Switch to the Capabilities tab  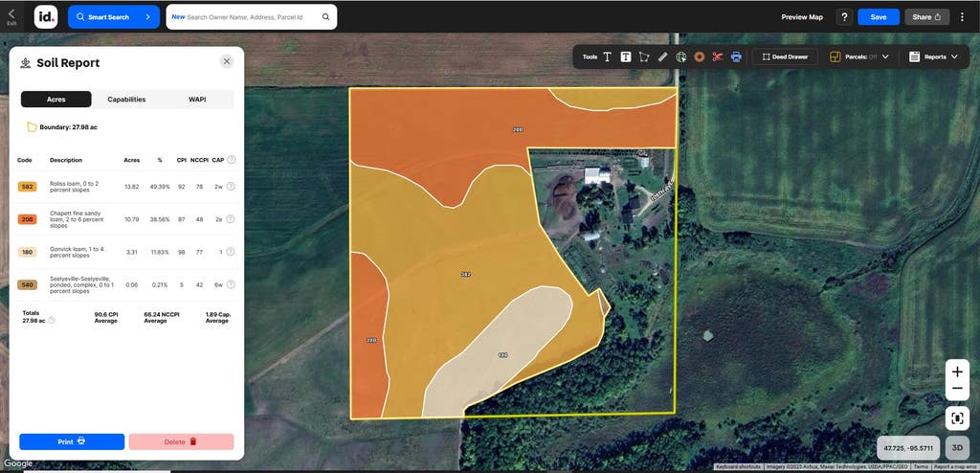[x=127, y=100]
